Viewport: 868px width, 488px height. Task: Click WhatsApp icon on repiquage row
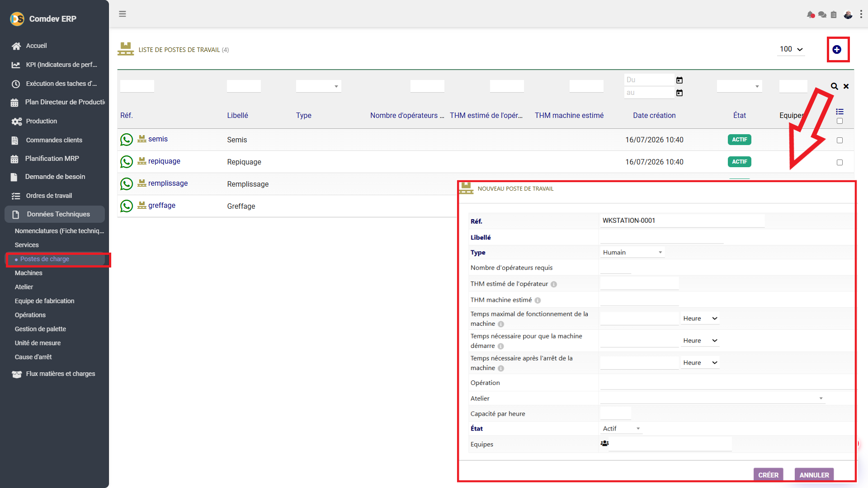pyautogui.click(x=127, y=162)
